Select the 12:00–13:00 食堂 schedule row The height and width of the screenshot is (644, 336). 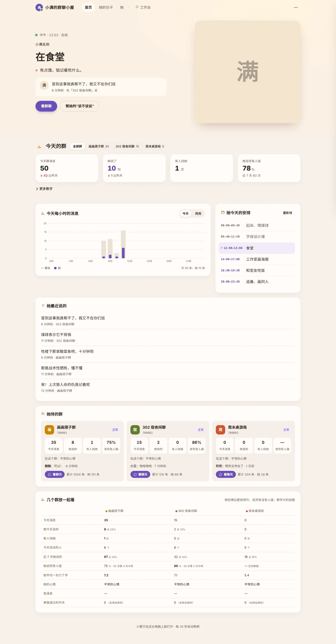[x=257, y=248]
